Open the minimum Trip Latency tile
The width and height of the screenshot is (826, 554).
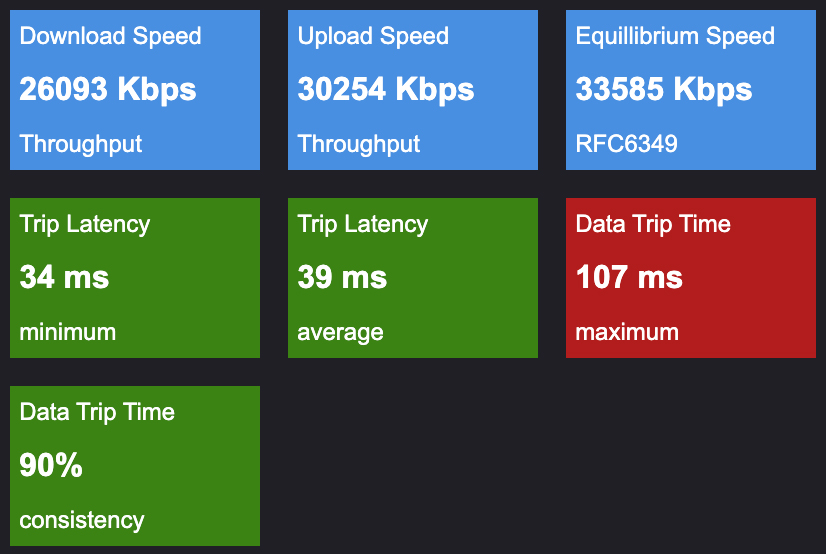coord(135,278)
